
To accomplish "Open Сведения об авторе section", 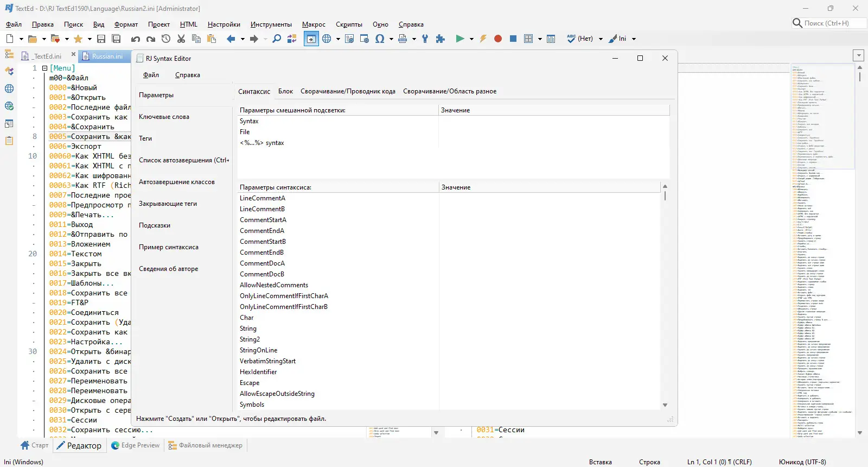I will [168, 269].
